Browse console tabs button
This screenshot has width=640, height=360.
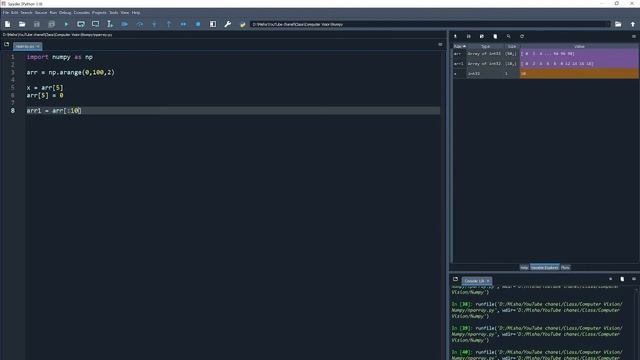456,279
